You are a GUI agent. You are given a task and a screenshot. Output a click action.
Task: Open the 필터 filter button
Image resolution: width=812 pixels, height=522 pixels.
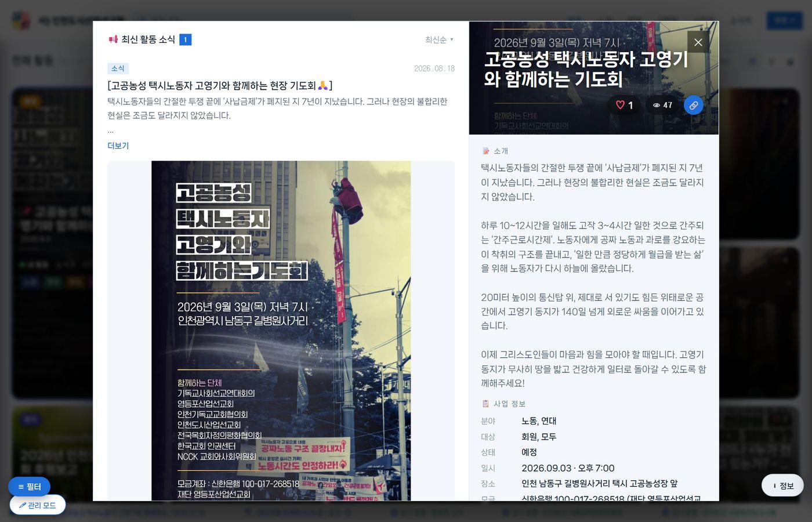coord(29,487)
